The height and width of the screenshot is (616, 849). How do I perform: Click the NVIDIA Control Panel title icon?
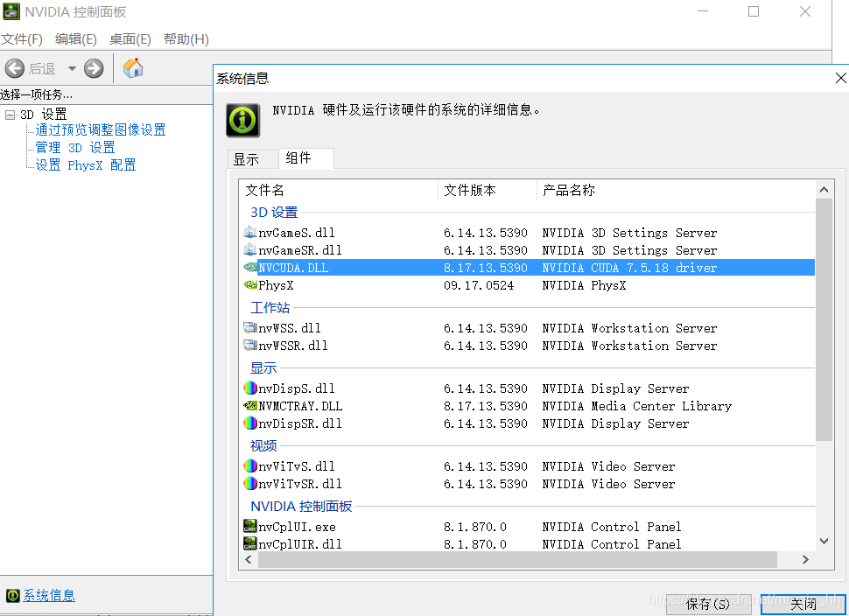(x=11, y=11)
